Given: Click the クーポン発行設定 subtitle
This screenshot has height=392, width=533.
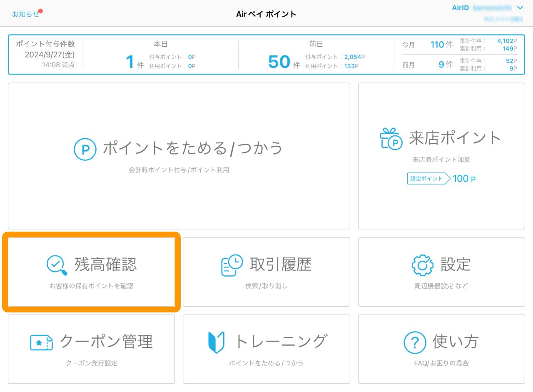Looking at the screenshot, I should (92, 363).
